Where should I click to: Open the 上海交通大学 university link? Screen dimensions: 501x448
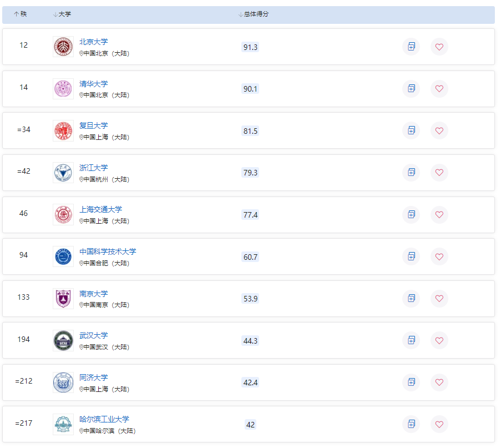click(100, 209)
